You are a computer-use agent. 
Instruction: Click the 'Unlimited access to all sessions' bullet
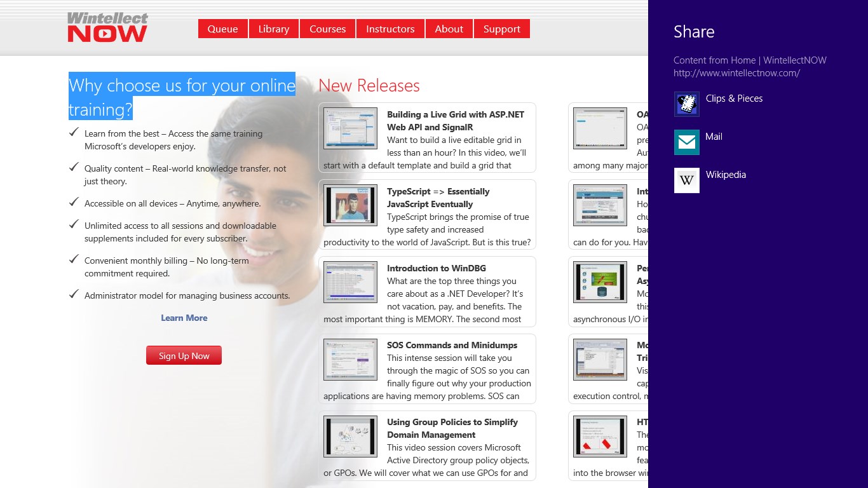(x=180, y=232)
